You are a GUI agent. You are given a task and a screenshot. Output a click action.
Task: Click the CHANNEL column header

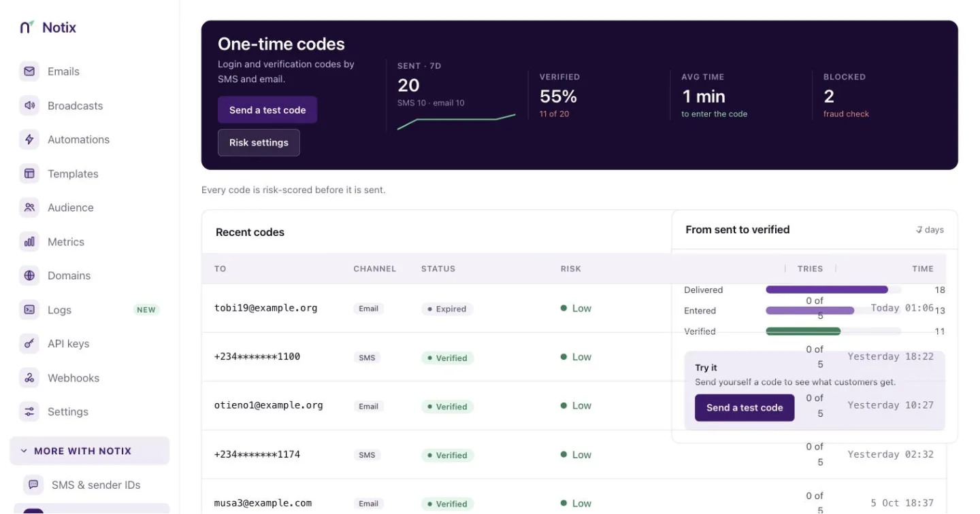pyautogui.click(x=375, y=269)
